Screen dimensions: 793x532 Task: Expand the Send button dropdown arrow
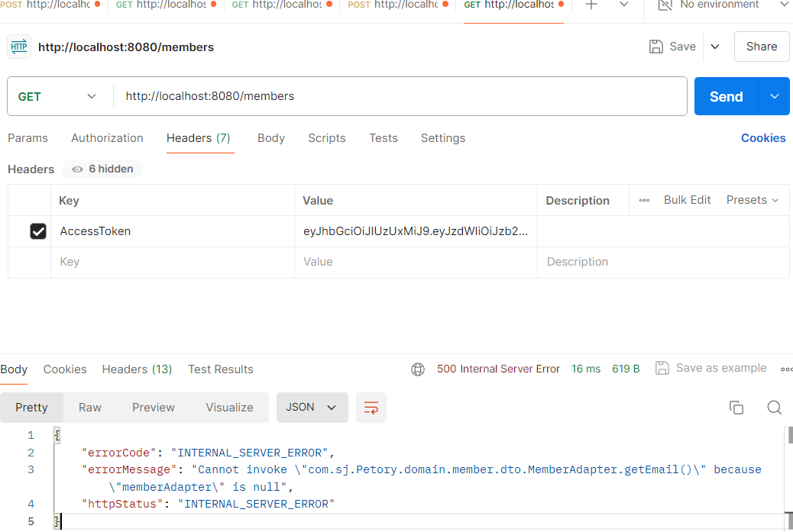point(775,96)
